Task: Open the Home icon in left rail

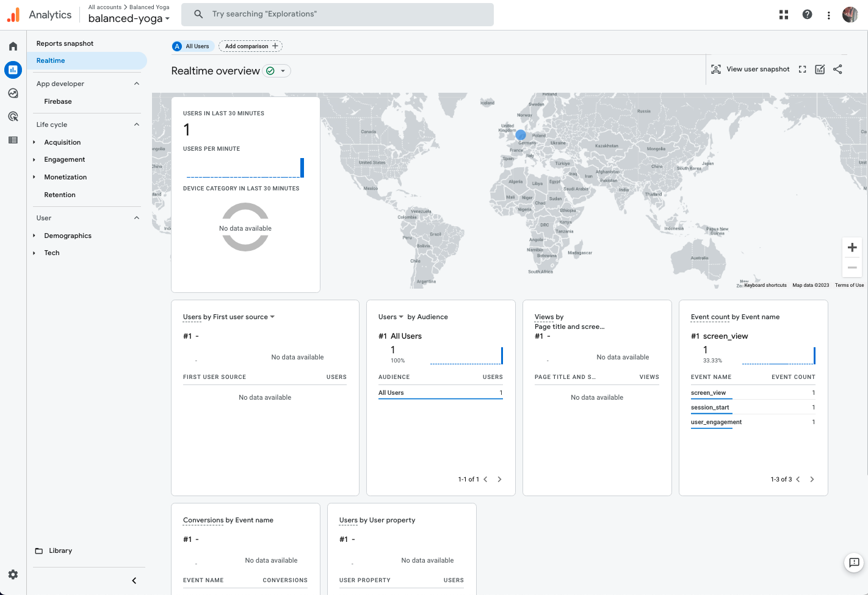Action: point(13,46)
